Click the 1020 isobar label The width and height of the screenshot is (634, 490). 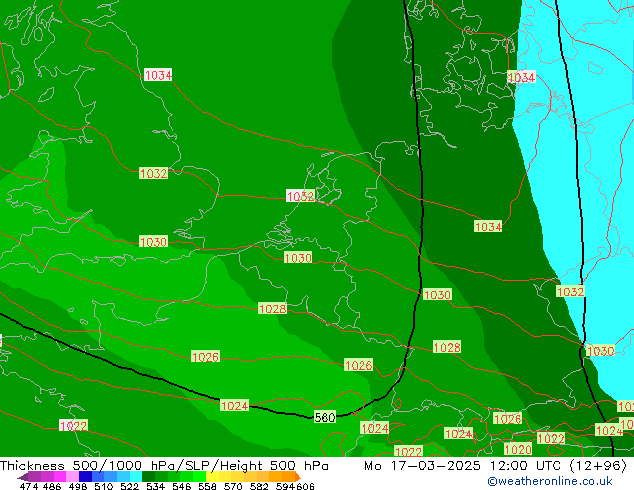(x=518, y=449)
